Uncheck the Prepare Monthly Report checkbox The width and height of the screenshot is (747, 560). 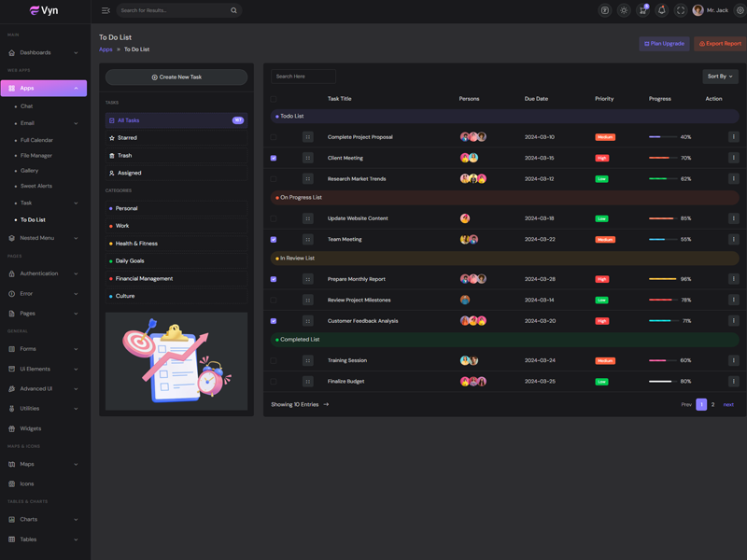click(x=274, y=279)
